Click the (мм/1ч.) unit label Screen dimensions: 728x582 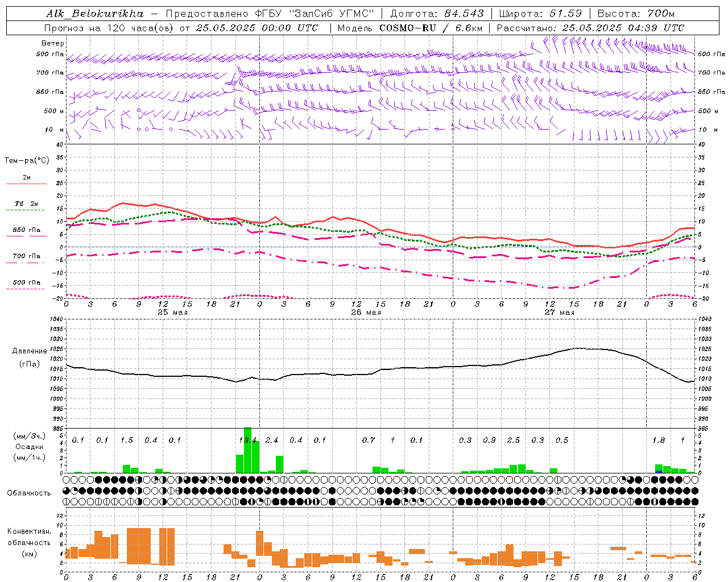(30, 458)
